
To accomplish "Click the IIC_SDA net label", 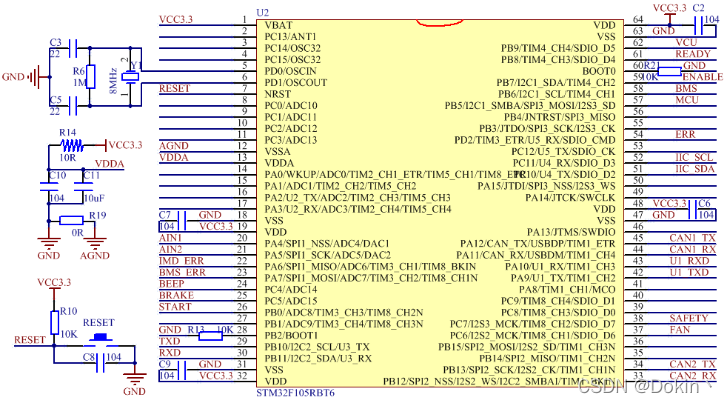I will (695, 169).
